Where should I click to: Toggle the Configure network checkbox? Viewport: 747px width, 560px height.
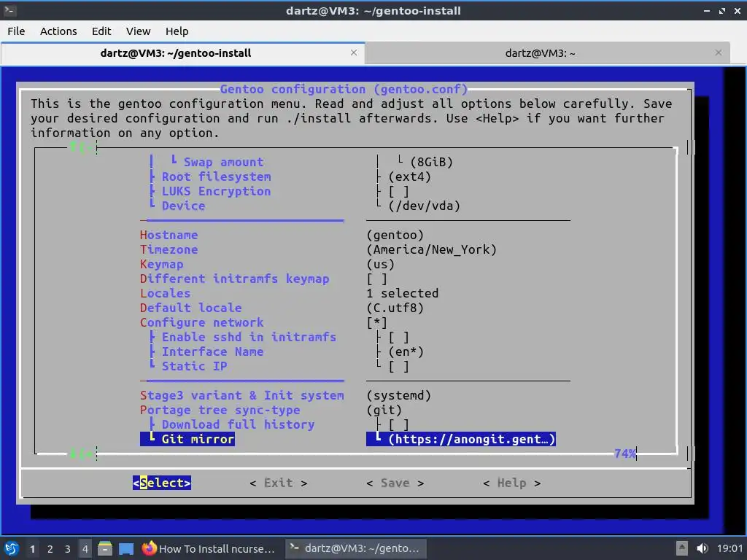377,323
